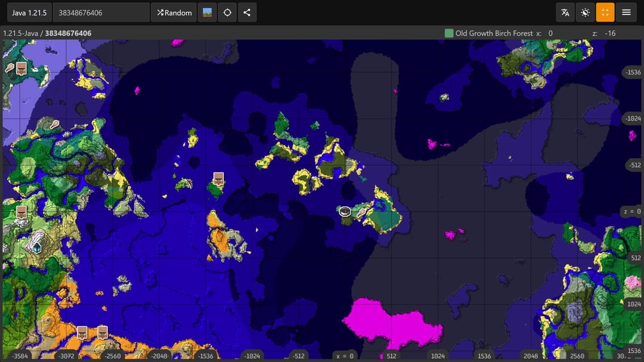Click the z coordinate value field
This screenshot has height=362, width=644.
(611, 33)
